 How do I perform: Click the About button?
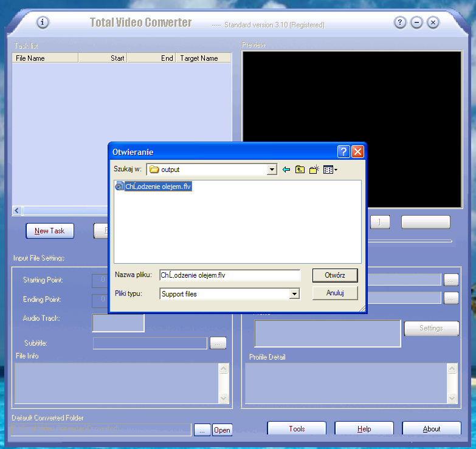pyautogui.click(x=432, y=428)
